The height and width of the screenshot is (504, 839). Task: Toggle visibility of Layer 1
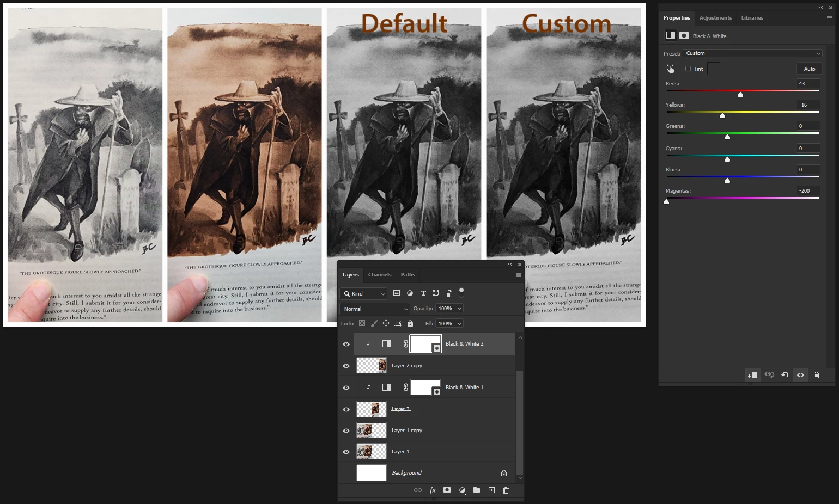point(346,452)
